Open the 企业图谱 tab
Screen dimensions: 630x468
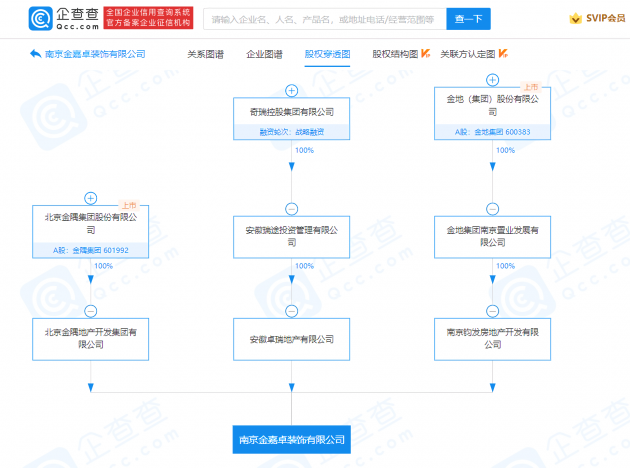pyautogui.click(x=264, y=54)
